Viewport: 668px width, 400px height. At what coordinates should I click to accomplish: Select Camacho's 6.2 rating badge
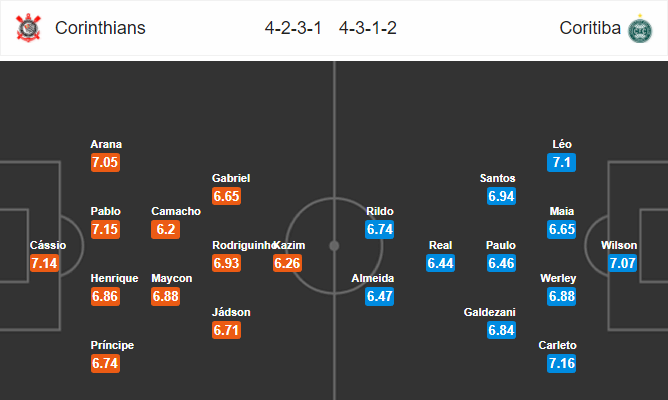pyautogui.click(x=165, y=230)
